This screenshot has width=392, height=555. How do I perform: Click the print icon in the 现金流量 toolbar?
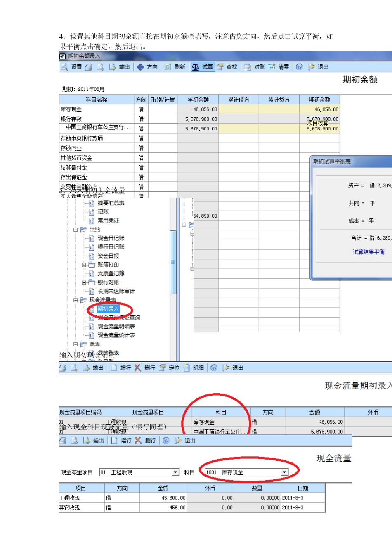[63, 441]
